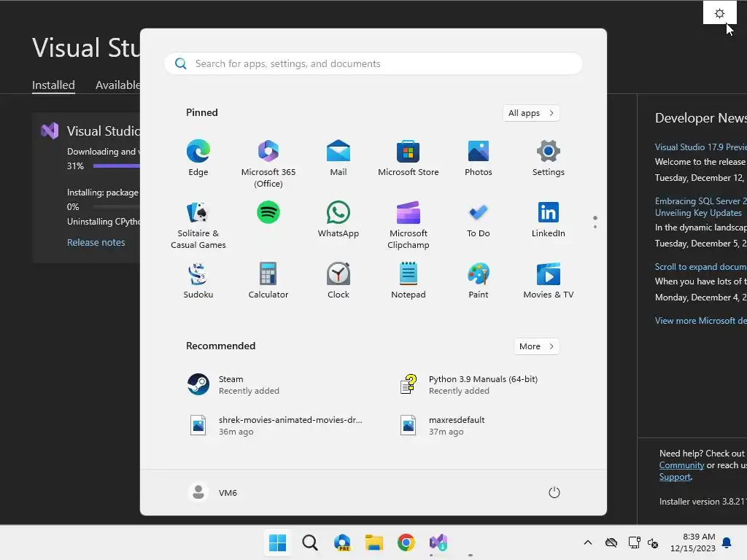Launch Microsoft 365 (Office) app
This screenshot has width=747, height=560.
coord(268,164)
